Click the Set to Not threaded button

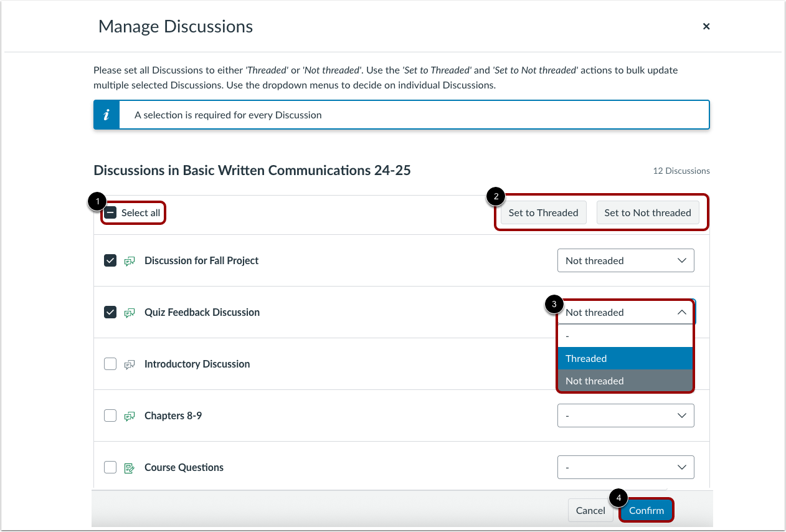click(648, 212)
